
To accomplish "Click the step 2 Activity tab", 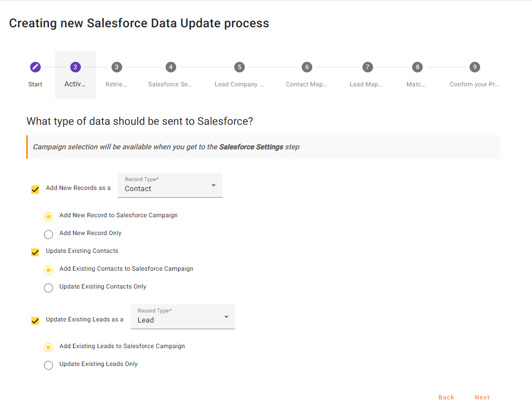I will (75, 75).
